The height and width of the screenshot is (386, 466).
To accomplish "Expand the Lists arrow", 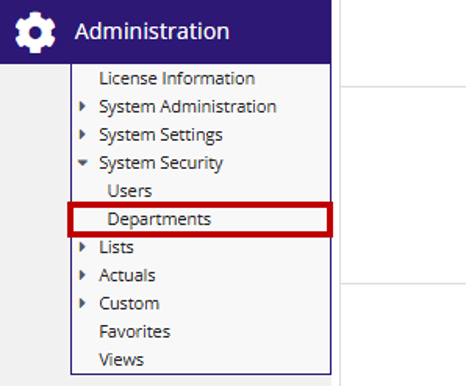I will point(82,247).
